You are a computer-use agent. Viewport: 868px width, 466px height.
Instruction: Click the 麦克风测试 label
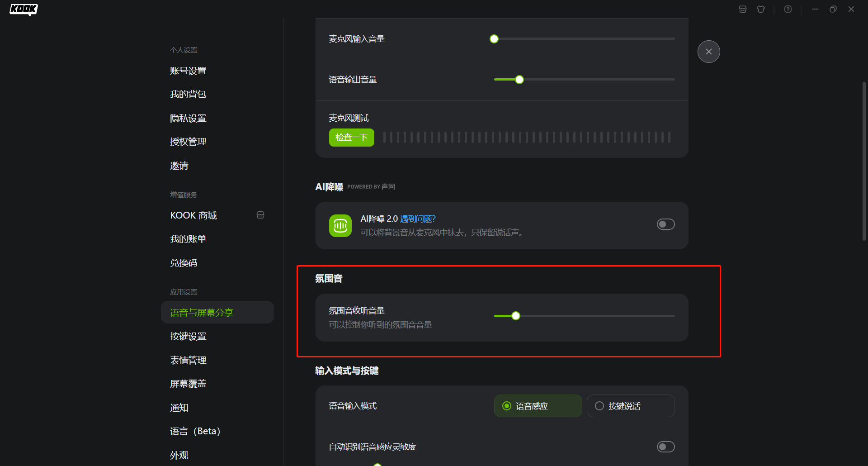349,118
